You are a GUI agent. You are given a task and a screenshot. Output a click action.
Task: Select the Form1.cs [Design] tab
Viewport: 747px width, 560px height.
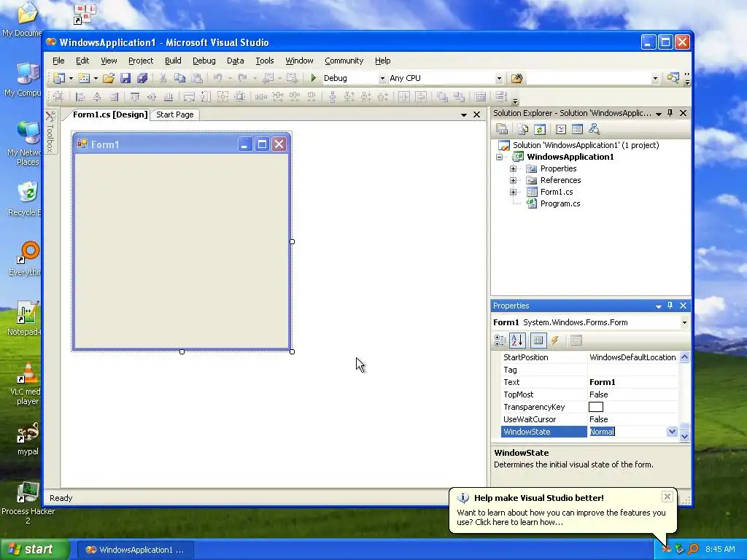[x=110, y=114]
